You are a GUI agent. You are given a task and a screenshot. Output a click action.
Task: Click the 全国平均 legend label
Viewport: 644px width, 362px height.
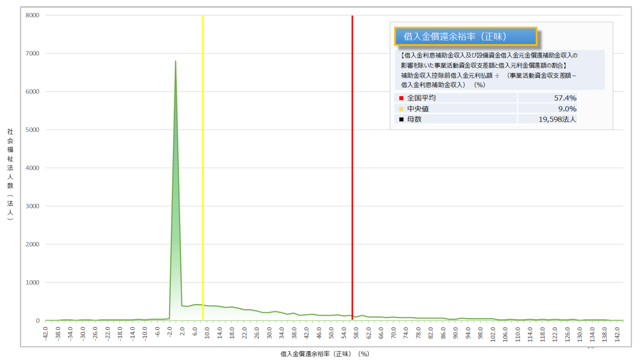click(x=421, y=98)
